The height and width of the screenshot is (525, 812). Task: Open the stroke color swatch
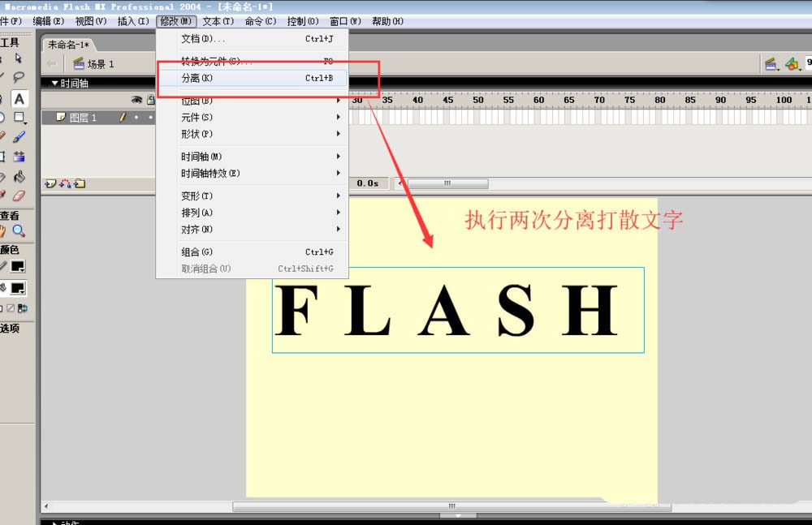(18, 266)
